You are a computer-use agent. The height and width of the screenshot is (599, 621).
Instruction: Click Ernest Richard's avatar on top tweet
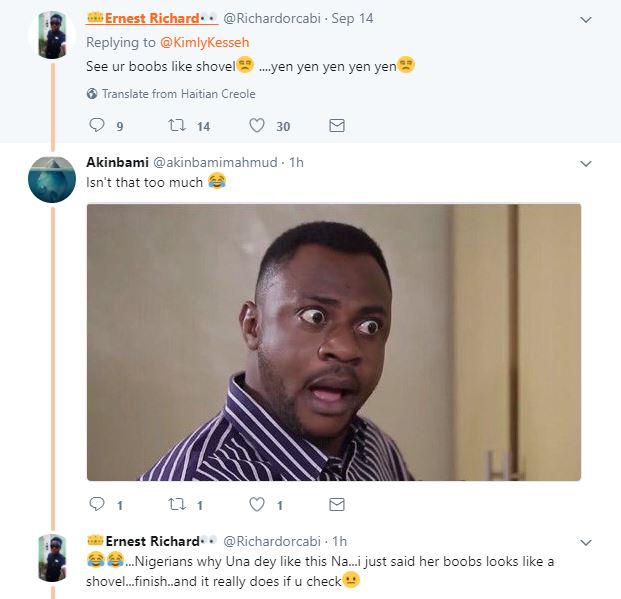point(52,36)
